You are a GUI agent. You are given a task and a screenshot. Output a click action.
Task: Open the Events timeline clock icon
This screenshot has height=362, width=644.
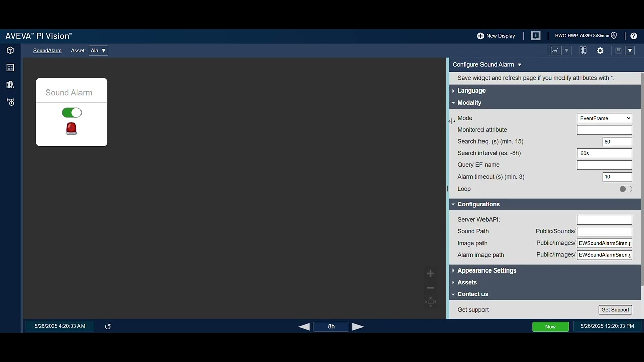10,102
